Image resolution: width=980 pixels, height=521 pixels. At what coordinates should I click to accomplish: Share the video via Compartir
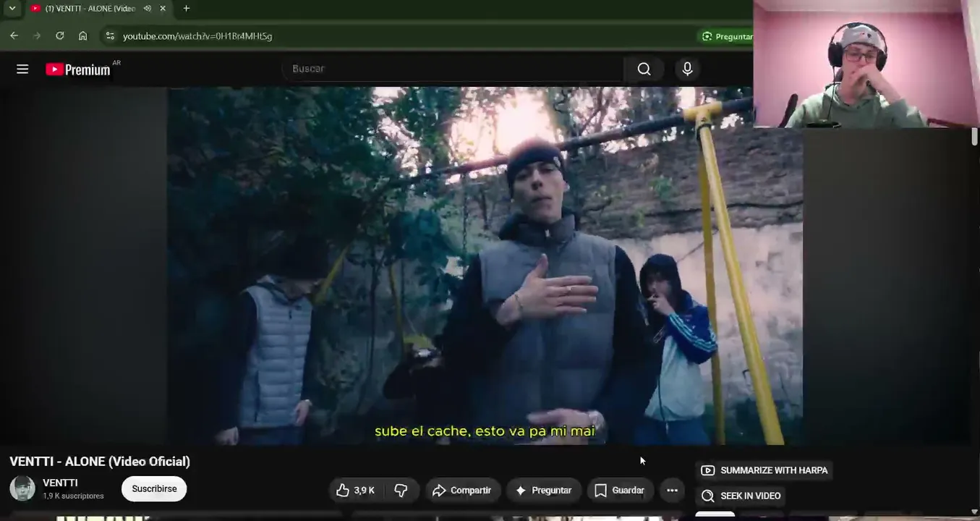point(463,491)
